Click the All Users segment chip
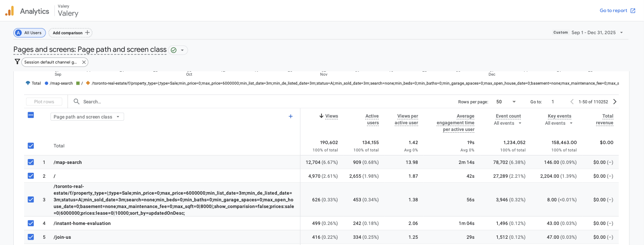The width and height of the screenshot is (644, 245). tap(29, 33)
